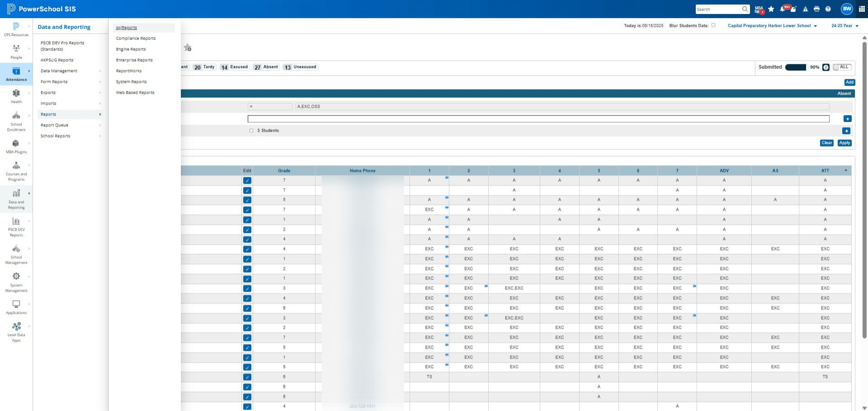This screenshot has width=868, height=411.
Task: Open the MBA Support icon in header
Action: pyautogui.click(x=759, y=9)
